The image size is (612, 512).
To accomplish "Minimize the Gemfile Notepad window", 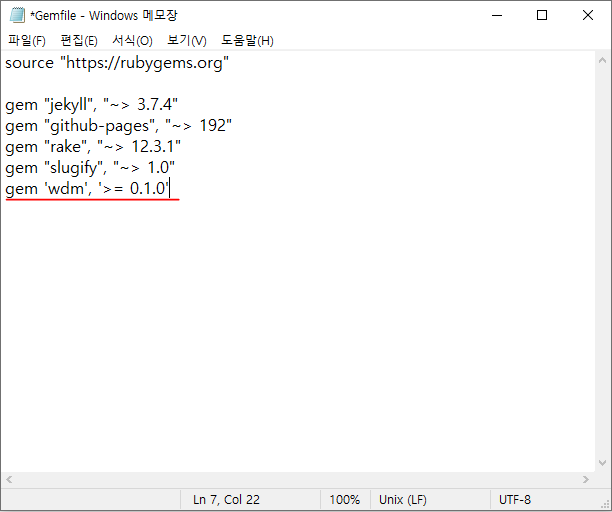I will [497, 16].
